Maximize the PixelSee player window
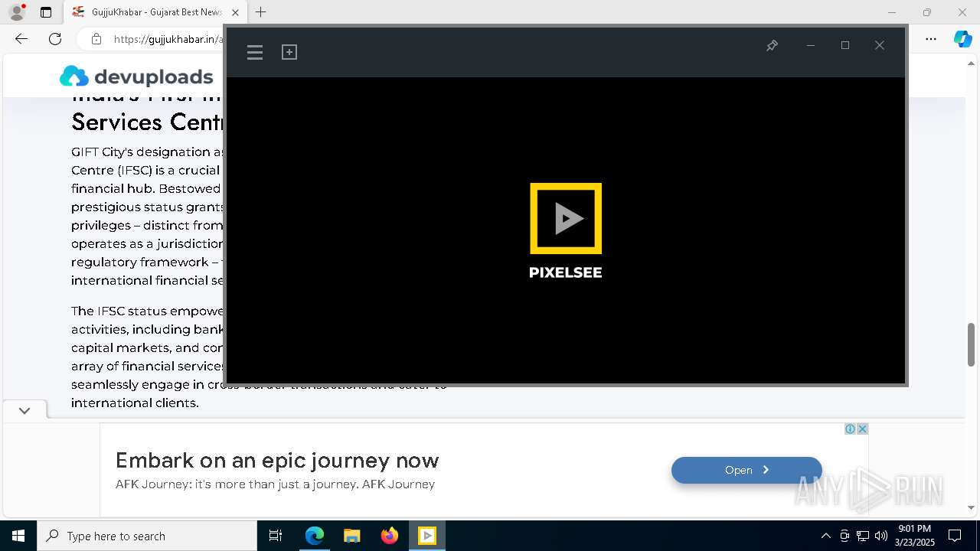This screenshot has height=551, width=980. [845, 46]
